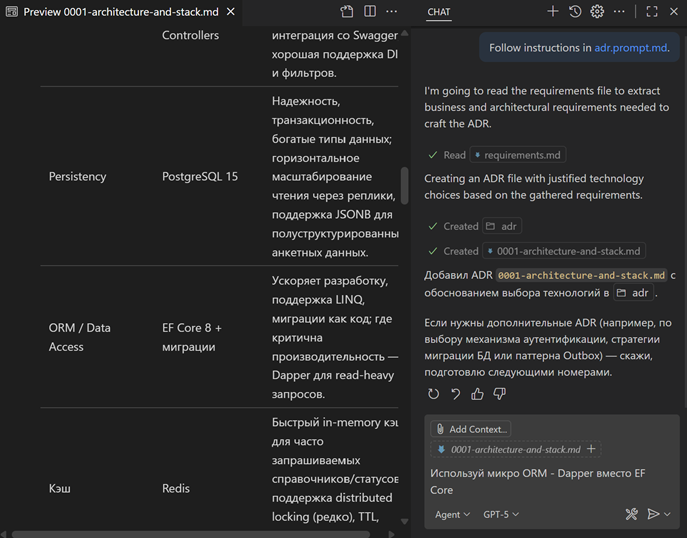Click the Show Source icon in editor toolbar
Viewport: 687px width, 538px height.
click(x=347, y=12)
